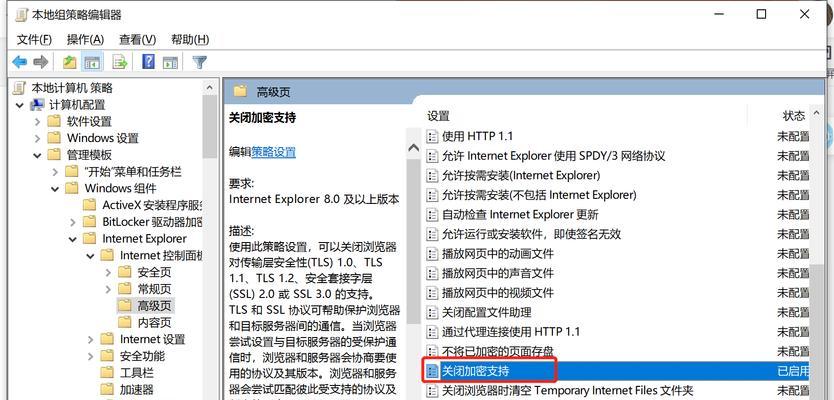The width and height of the screenshot is (834, 400).
Task: Open the 文件(F) menu
Action: click(x=35, y=39)
